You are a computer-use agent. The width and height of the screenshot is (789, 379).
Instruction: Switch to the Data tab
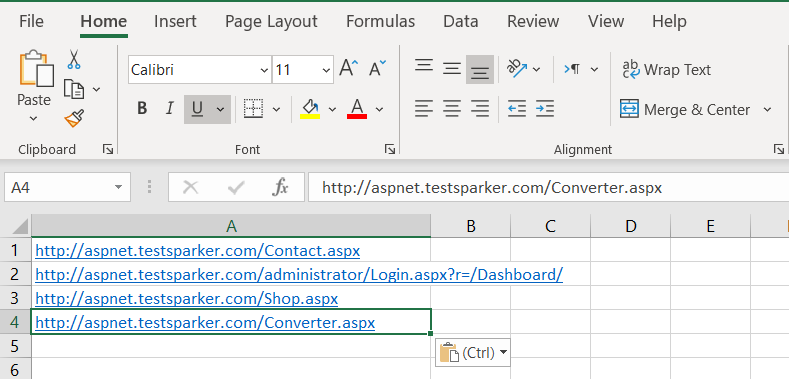tap(460, 21)
